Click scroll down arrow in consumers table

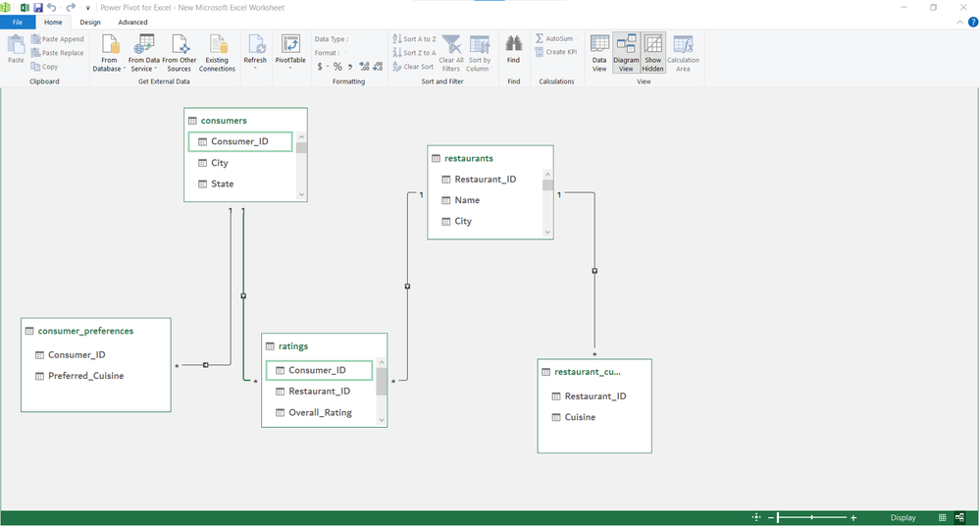[x=301, y=194]
